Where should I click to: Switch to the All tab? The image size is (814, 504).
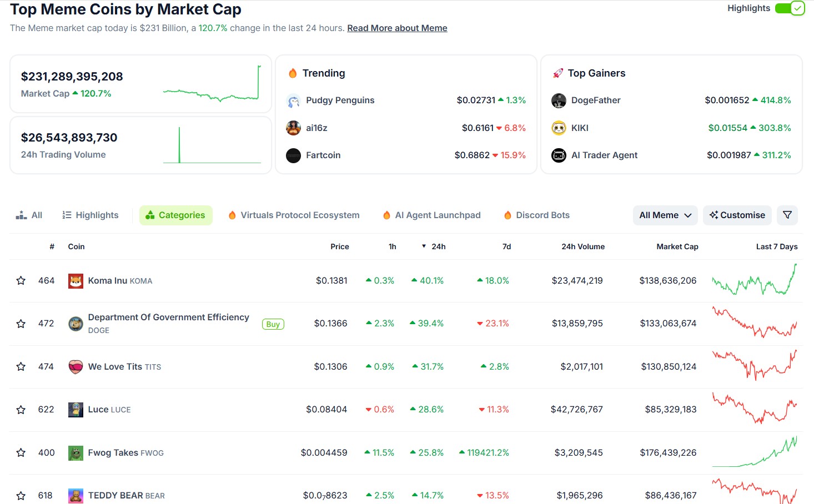tap(29, 215)
